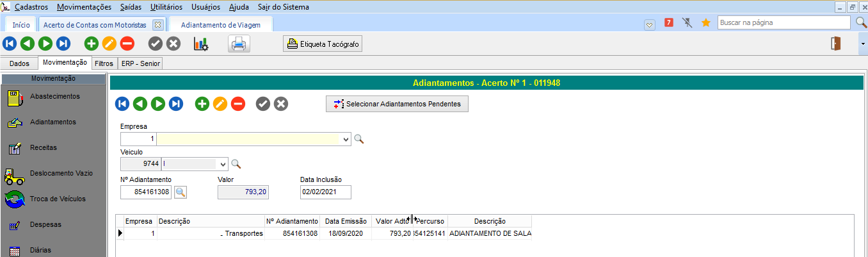
Task: Open the Cadastros menu
Action: (x=32, y=7)
